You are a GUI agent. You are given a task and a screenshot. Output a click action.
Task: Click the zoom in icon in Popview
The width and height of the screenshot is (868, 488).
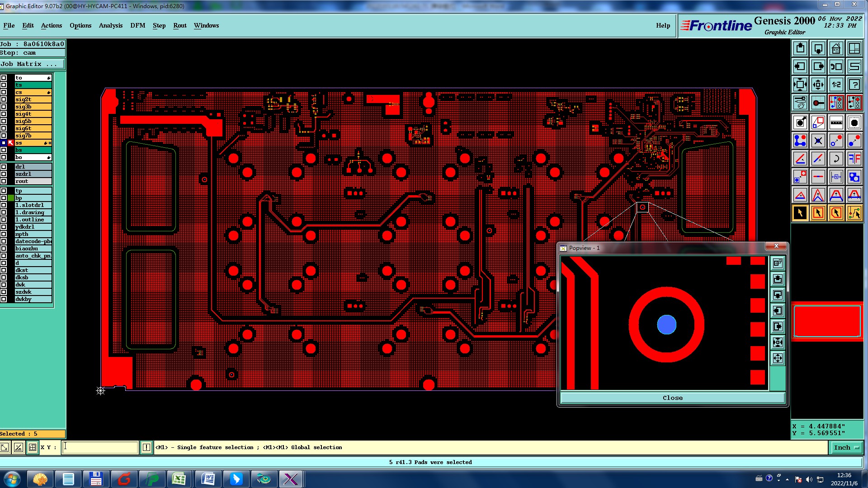click(x=778, y=342)
